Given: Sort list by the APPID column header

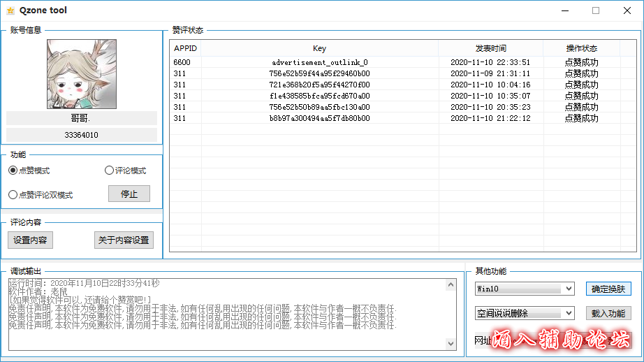Looking at the screenshot, I should pos(186,48).
